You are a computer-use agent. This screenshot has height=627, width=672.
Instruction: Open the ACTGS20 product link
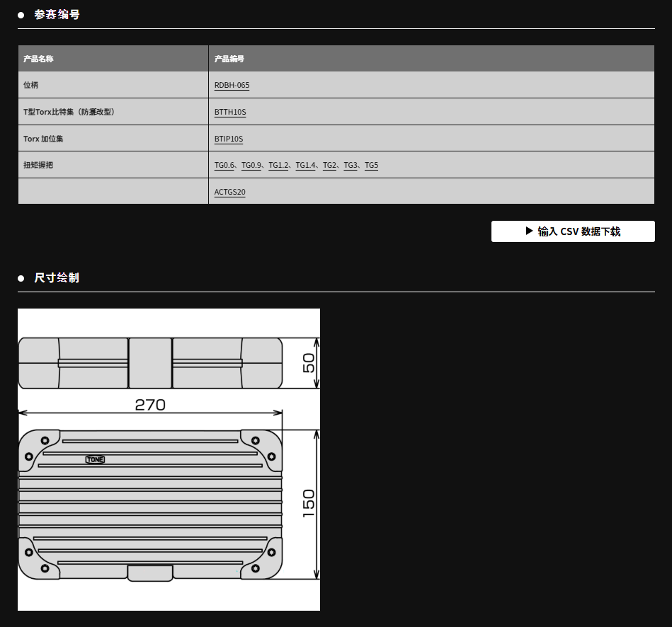click(230, 192)
